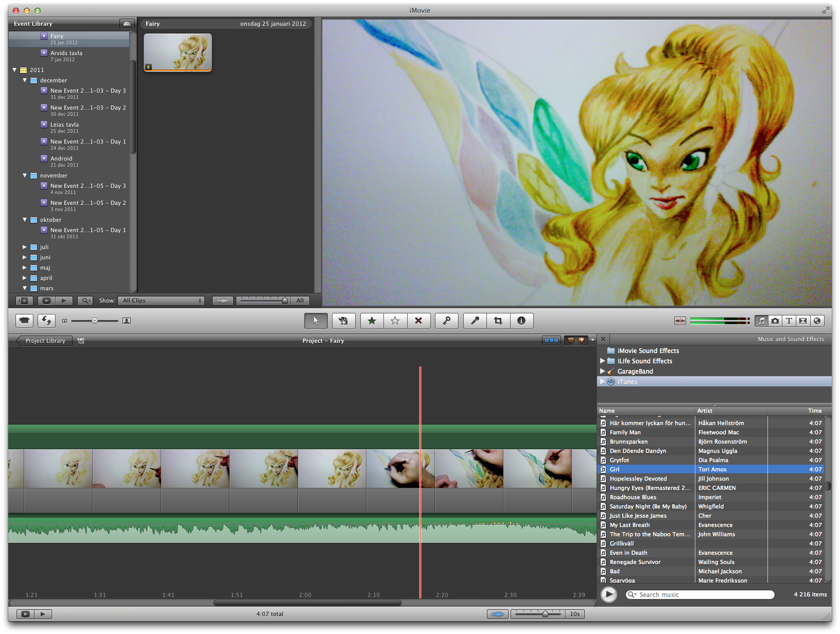Mark selection as favorite with the filled star
Screen dimensions: 840x634
(x=372, y=321)
